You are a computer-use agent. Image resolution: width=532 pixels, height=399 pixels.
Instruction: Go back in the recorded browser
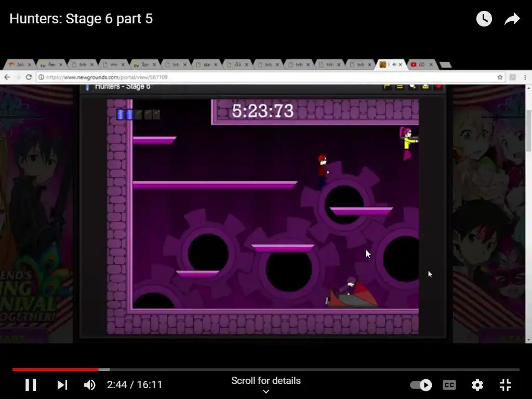(x=7, y=77)
